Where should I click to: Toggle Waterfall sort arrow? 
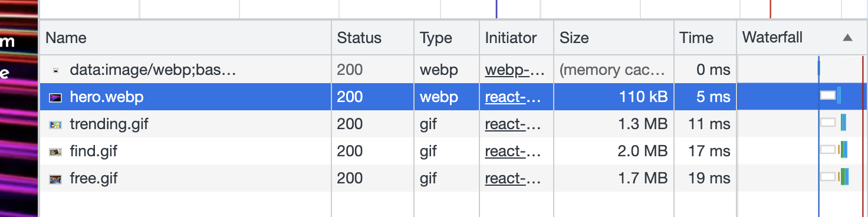(847, 38)
